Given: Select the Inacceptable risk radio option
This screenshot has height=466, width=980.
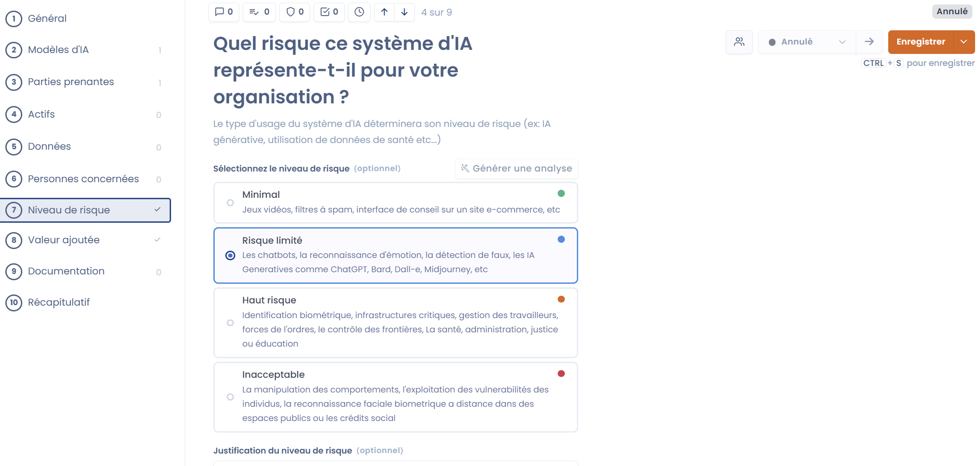Looking at the screenshot, I should pos(230,397).
